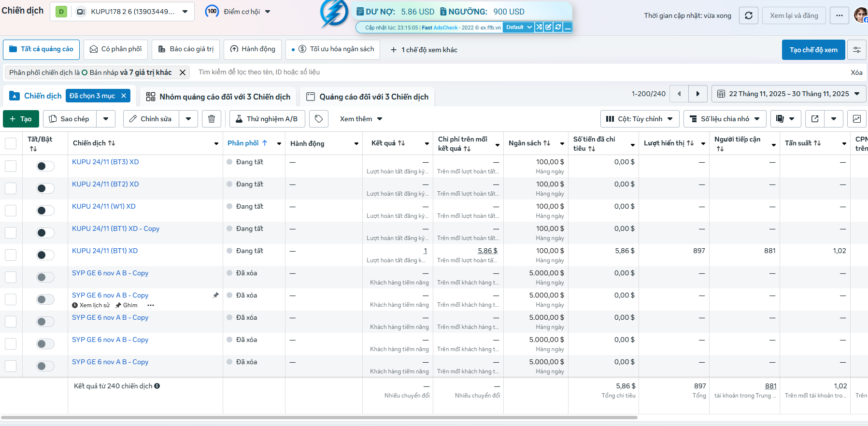The image size is (868, 426).
Task: Open the Cột: Tùy chỉnh columns dropdown
Action: 640,119
